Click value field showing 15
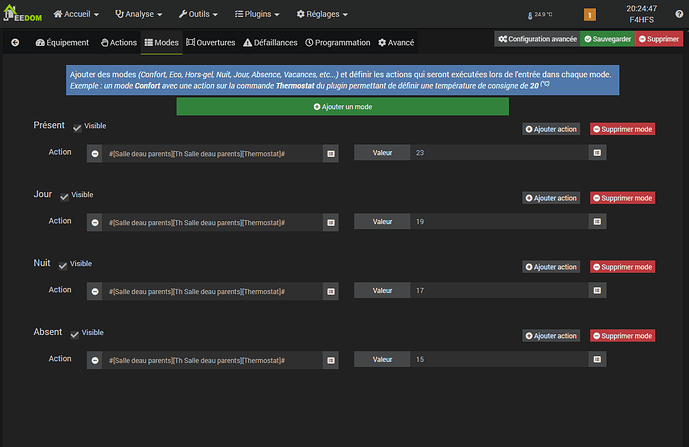 499,360
